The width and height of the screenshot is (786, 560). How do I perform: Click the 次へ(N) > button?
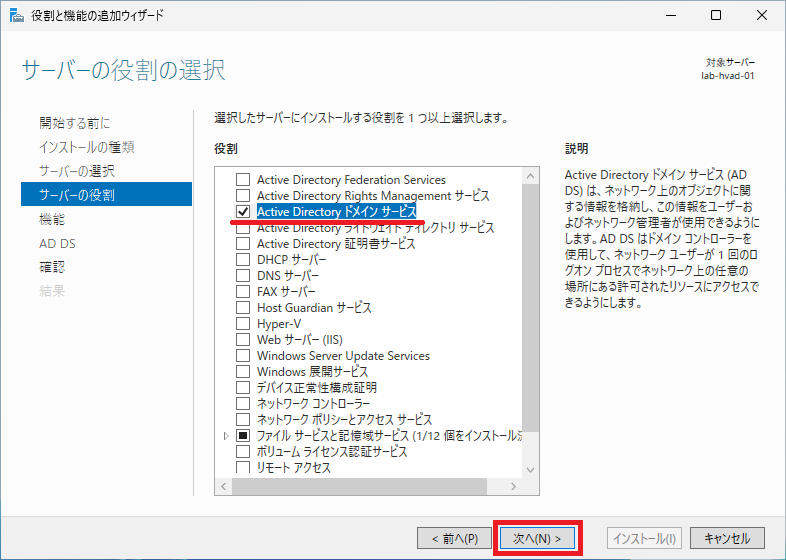[537, 538]
